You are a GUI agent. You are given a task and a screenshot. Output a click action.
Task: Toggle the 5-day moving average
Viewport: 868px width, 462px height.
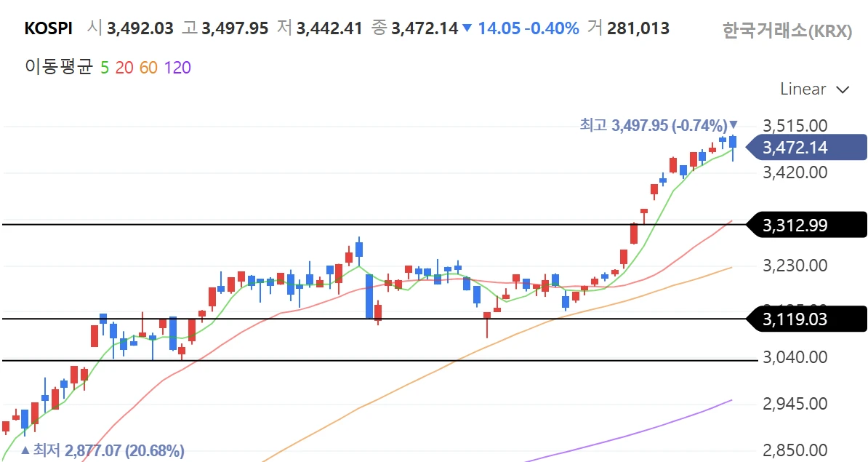(105, 68)
